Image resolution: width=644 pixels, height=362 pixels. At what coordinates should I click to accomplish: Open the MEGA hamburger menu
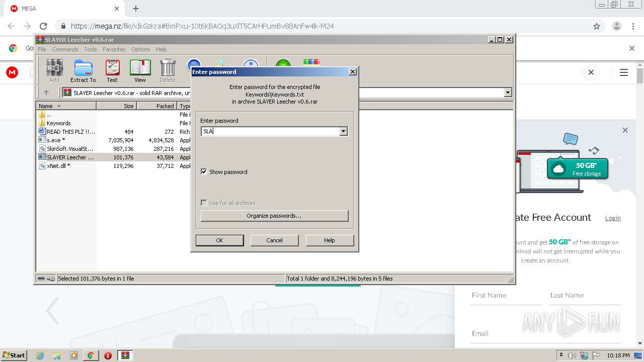[624, 72]
